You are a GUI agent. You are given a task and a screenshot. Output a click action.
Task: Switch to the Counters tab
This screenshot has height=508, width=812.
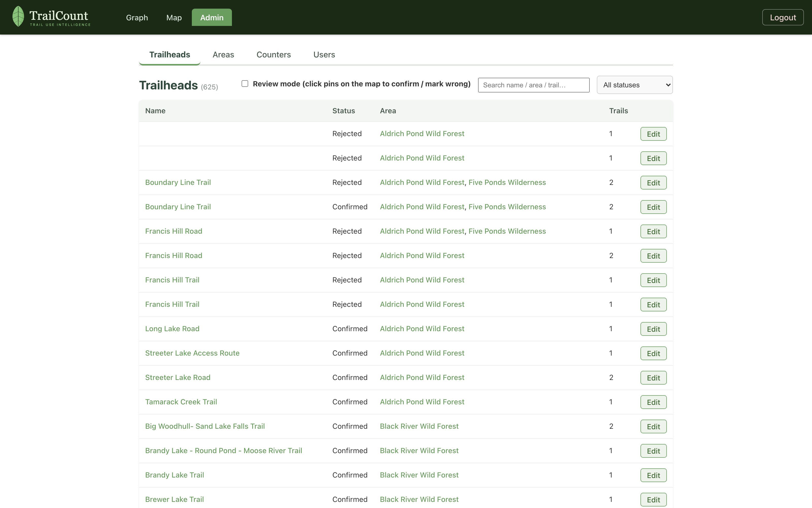pyautogui.click(x=274, y=54)
